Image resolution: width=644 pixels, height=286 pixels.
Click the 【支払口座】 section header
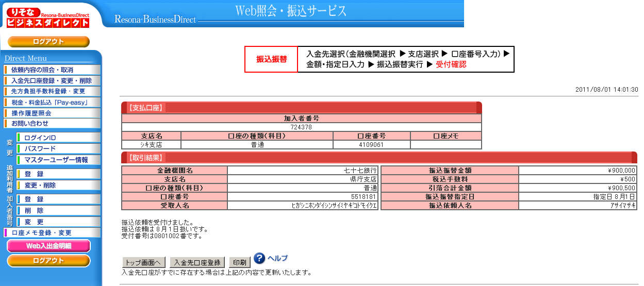pos(301,108)
